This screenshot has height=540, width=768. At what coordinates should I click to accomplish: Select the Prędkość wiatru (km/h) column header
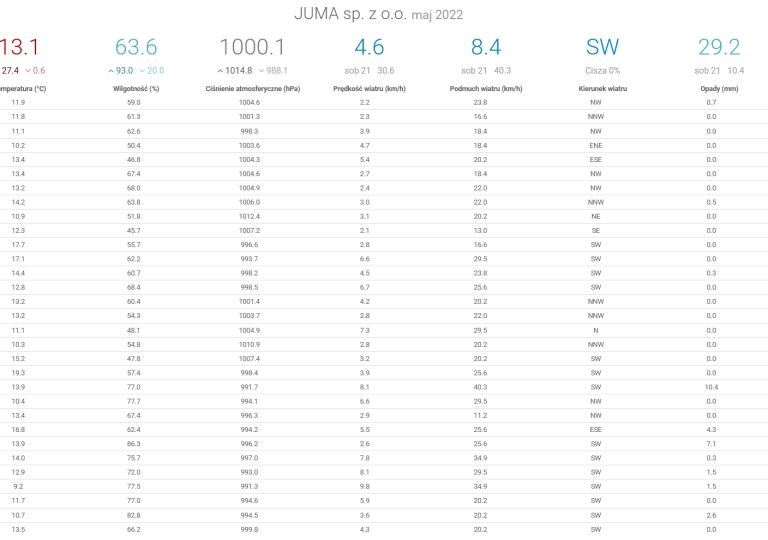coord(368,89)
